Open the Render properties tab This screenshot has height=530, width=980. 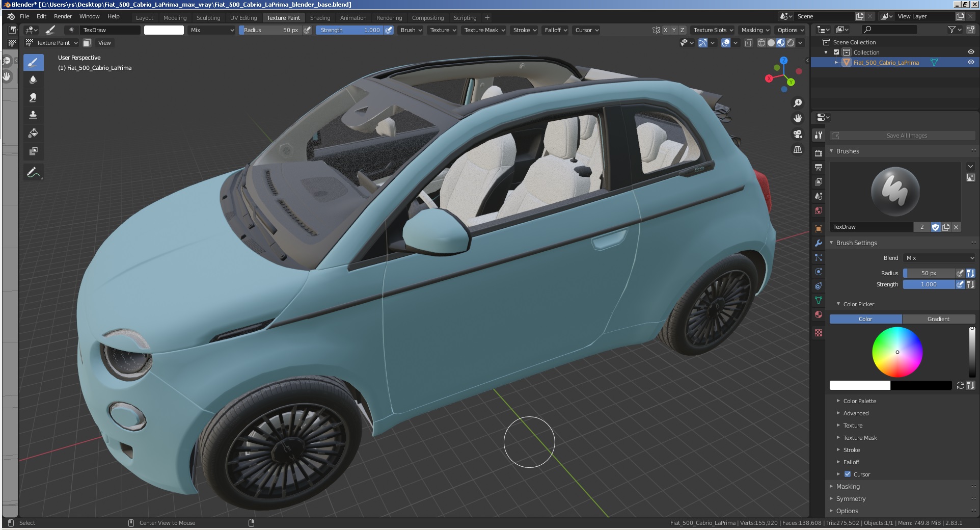coord(819,153)
